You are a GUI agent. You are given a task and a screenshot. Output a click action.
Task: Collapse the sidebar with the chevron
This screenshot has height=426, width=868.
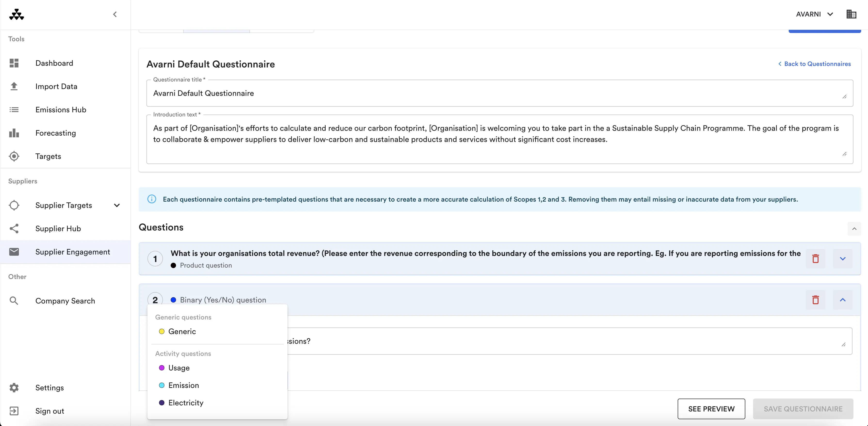tap(115, 14)
